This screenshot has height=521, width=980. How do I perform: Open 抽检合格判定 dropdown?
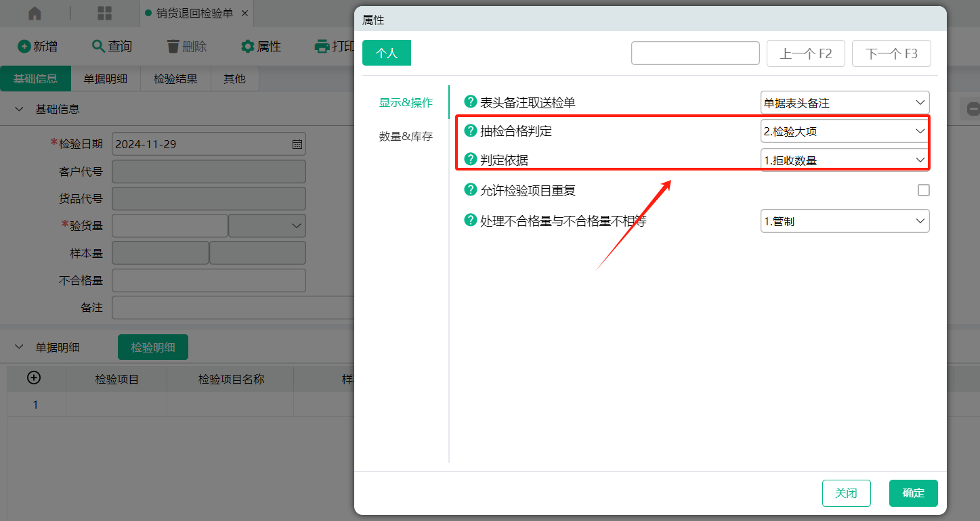click(x=845, y=131)
